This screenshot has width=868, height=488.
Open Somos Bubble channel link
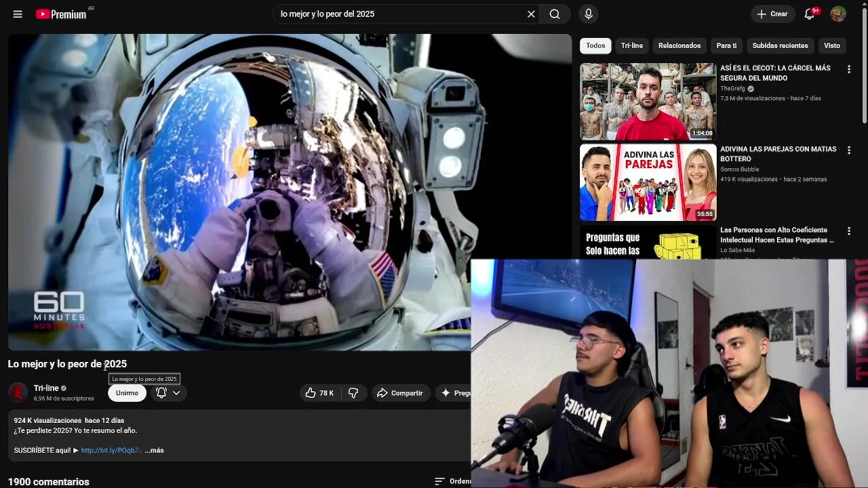[x=739, y=169]
